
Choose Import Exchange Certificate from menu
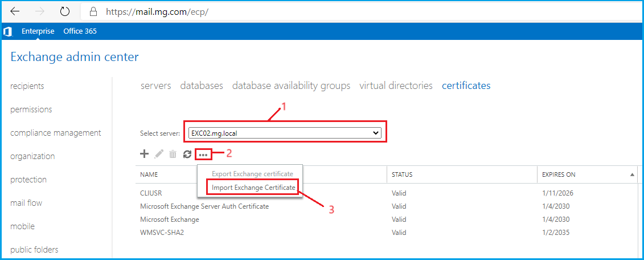253,188
